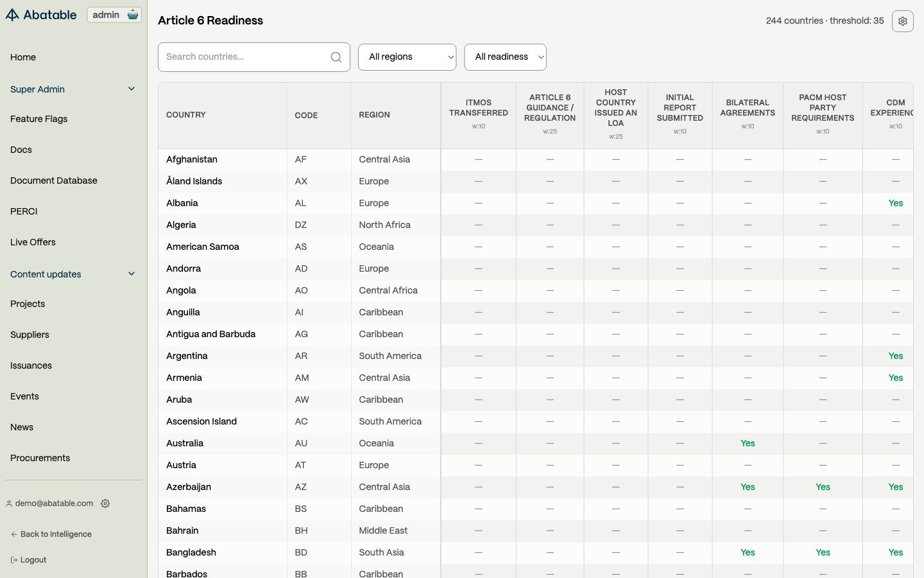The height and width of the screenshot is (578, 924).
Task: Click the Logout link
Action: tap(33, 560)
